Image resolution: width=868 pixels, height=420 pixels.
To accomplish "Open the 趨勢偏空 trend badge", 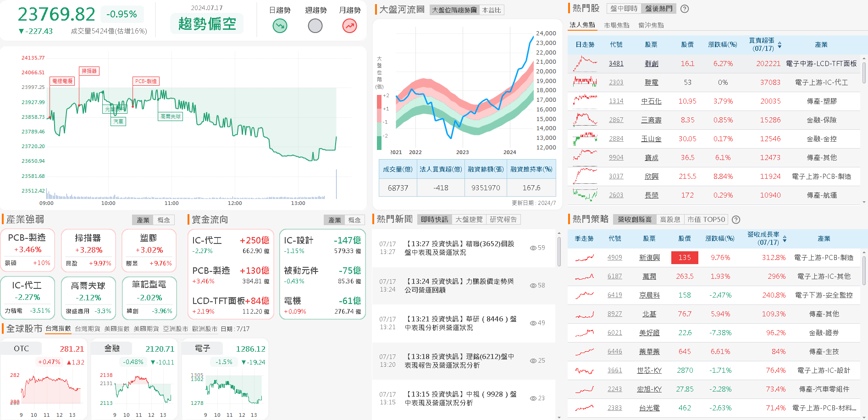I will click(x=207, y=23).
